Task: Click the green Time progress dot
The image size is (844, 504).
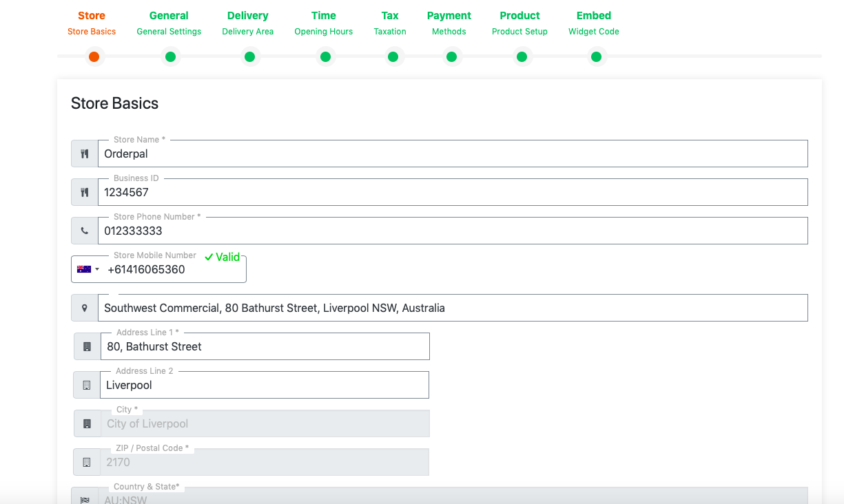Action: point(325,56)
